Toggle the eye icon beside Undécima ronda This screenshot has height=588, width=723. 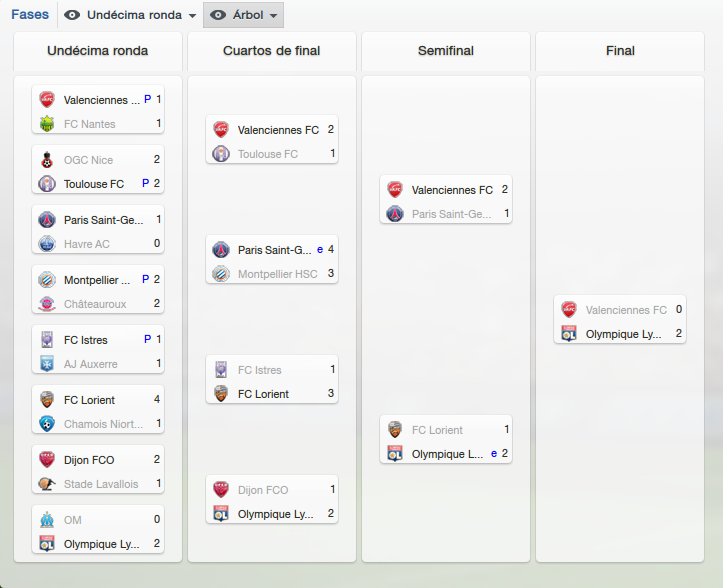(x=71, y=15)
